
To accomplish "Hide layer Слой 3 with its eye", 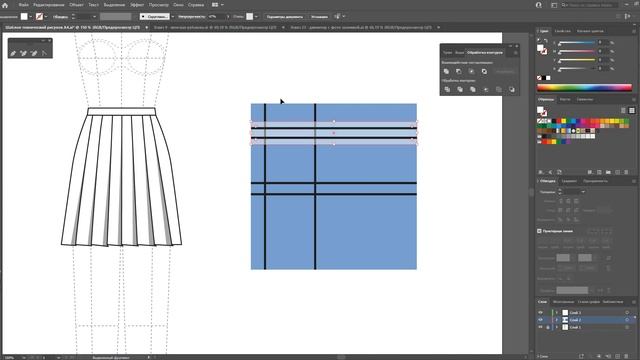I will pyautogui.click(x=540, y=313).
